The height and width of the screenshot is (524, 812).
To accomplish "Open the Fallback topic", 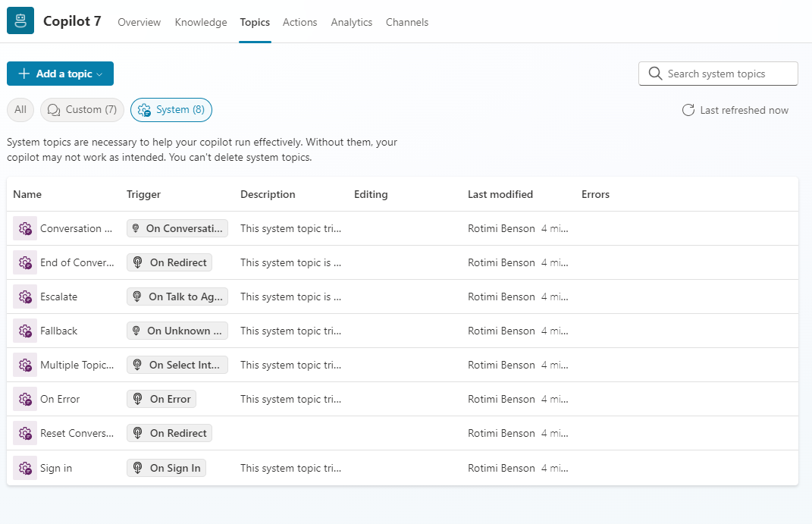I will [x=58, y=331].
